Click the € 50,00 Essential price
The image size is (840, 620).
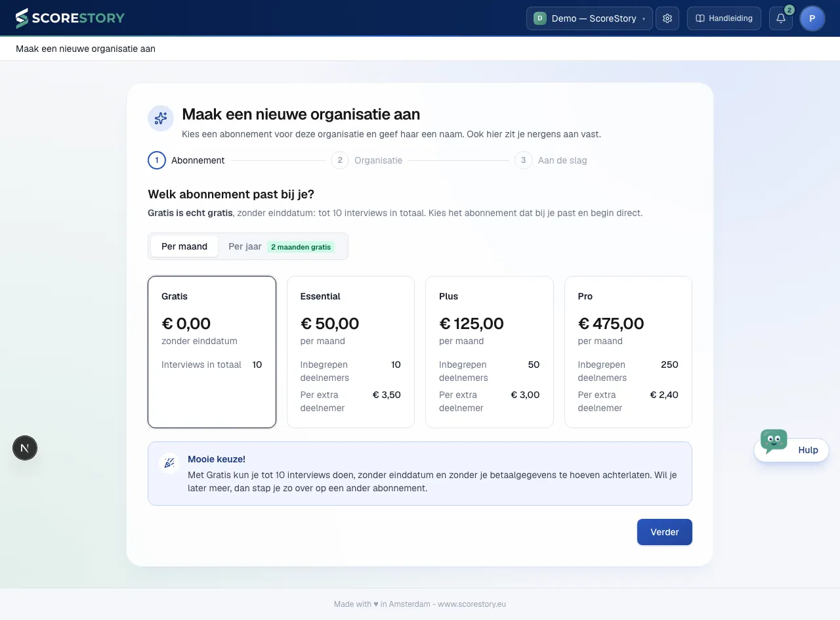330,323
